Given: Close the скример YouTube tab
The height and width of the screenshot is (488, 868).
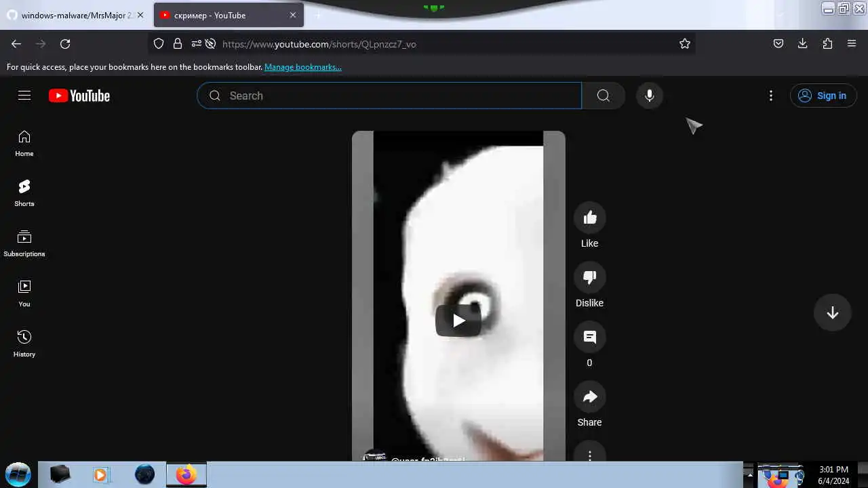Looking at the screenshot, I should (x=293, y=15).
